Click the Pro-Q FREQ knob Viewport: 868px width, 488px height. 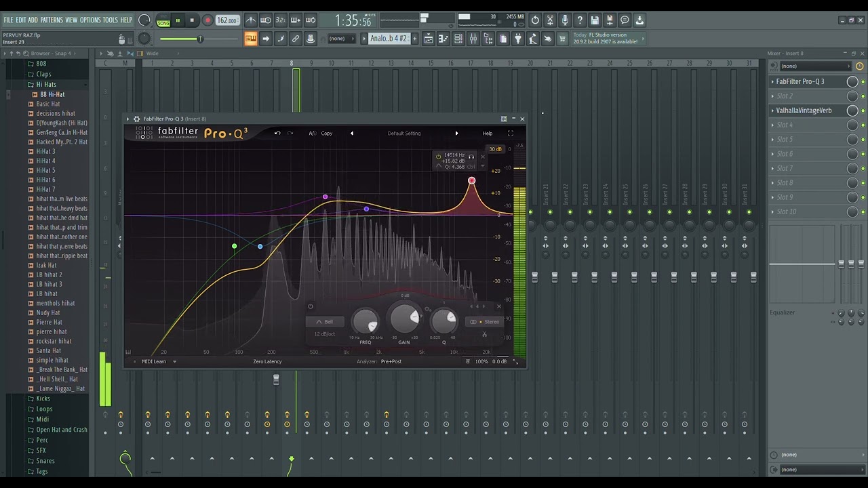tap(366, 321)
